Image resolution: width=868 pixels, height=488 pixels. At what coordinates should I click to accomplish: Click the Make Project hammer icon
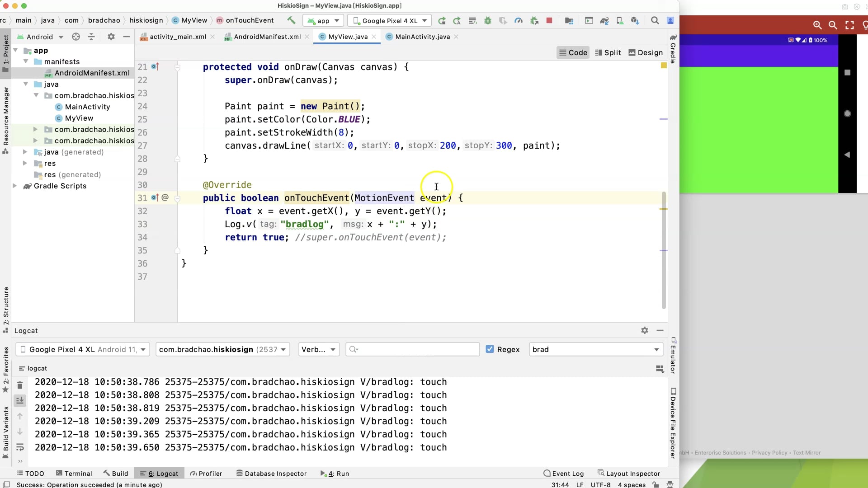[291, 20]
